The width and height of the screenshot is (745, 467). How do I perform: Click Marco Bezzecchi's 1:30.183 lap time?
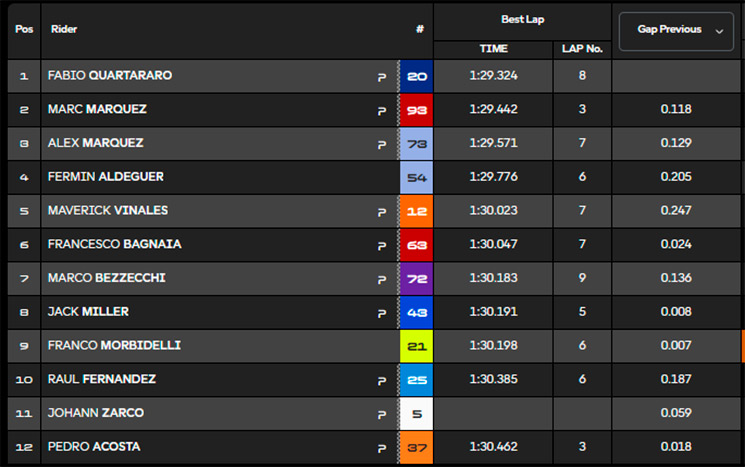(x=493, y=278)
